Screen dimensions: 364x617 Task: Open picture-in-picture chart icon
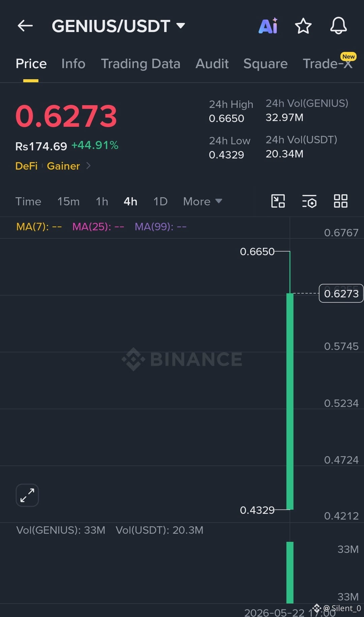pos(278,201)
